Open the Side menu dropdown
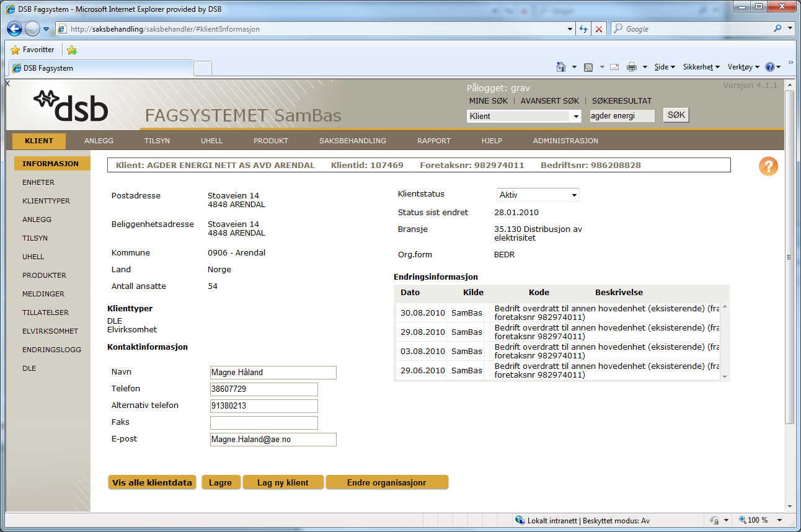 (665, 67)
